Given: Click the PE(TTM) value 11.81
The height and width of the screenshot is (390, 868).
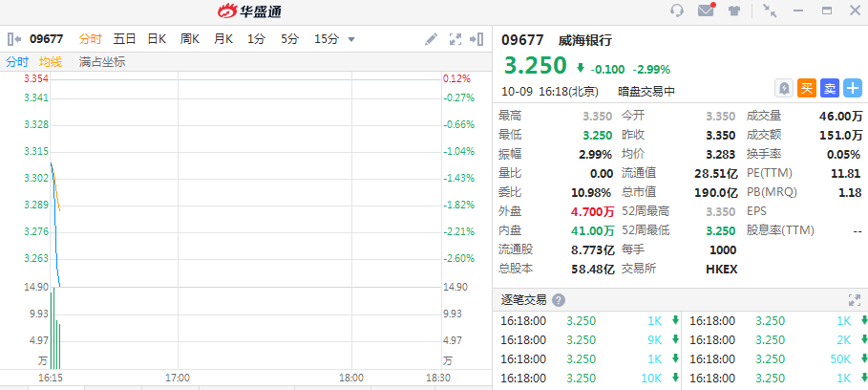Looking at the screenshot, I should 846,173.
